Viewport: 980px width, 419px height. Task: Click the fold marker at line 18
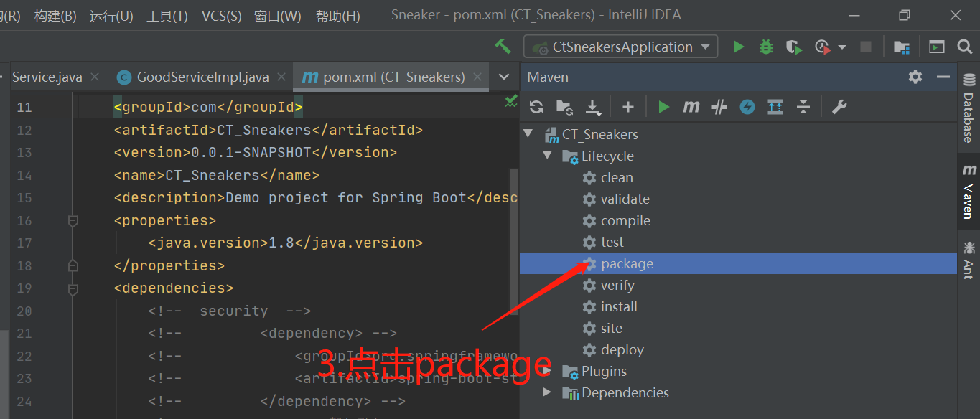73,265
